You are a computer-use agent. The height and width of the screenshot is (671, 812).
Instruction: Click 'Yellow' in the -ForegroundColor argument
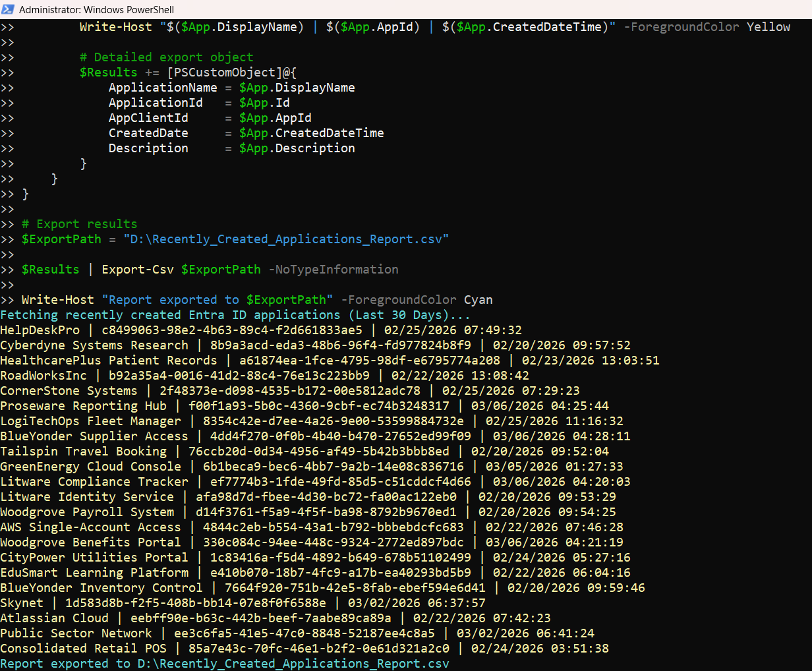pyautogui.click(x=768, y=27)
